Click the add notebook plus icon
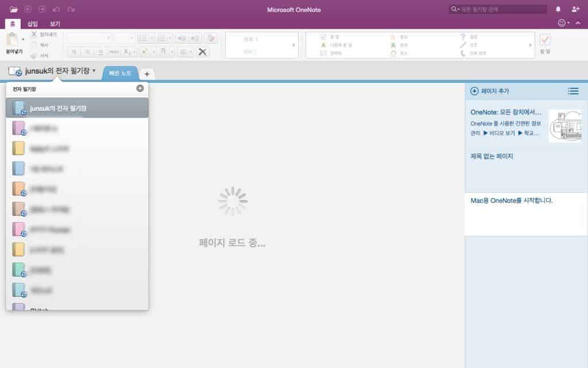This screenshot has width=588, height=368. click(x=140, y=89)
